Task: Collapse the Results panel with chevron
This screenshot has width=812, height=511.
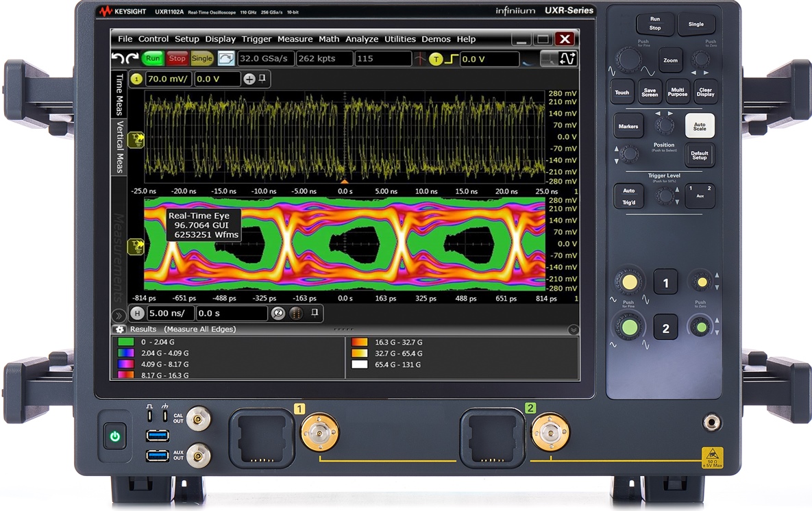Action: click(x=573, y=329)
